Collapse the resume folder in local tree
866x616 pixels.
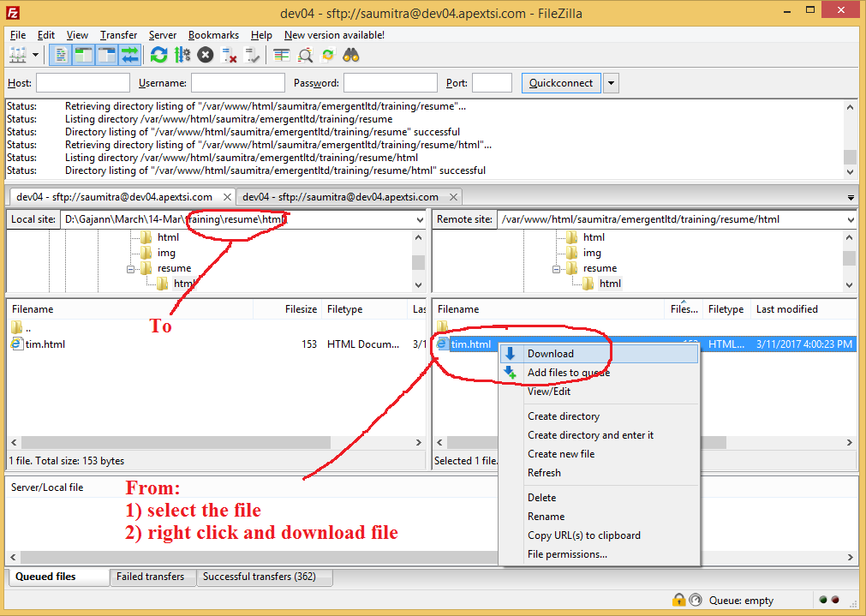tap(131, 269)
